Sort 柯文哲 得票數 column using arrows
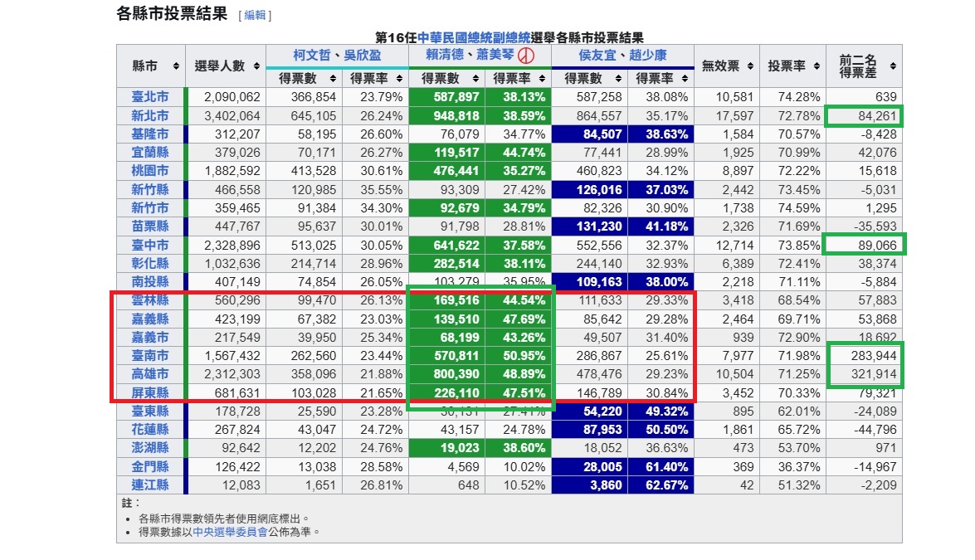Image resolution: width=975 pixels, height=560 pixels. (333, 79)
